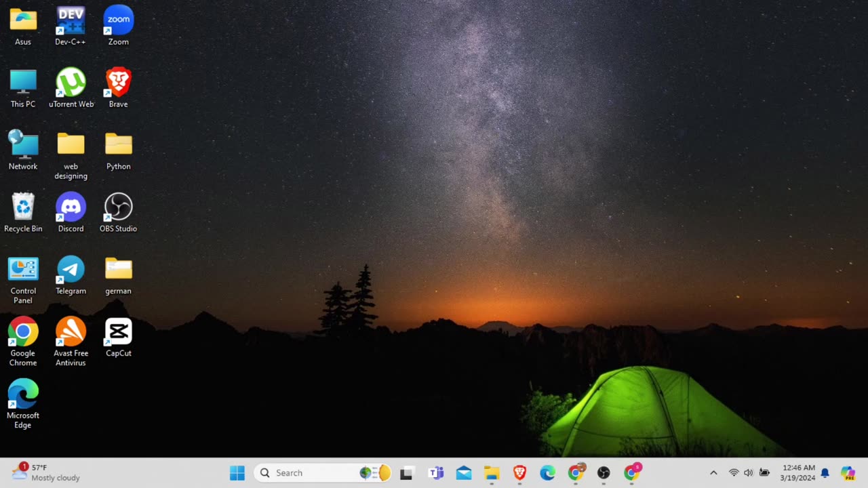868x488 pixels.
Task: Open the clock showing 12:46 AM
Action: click(x=799, y=473)
